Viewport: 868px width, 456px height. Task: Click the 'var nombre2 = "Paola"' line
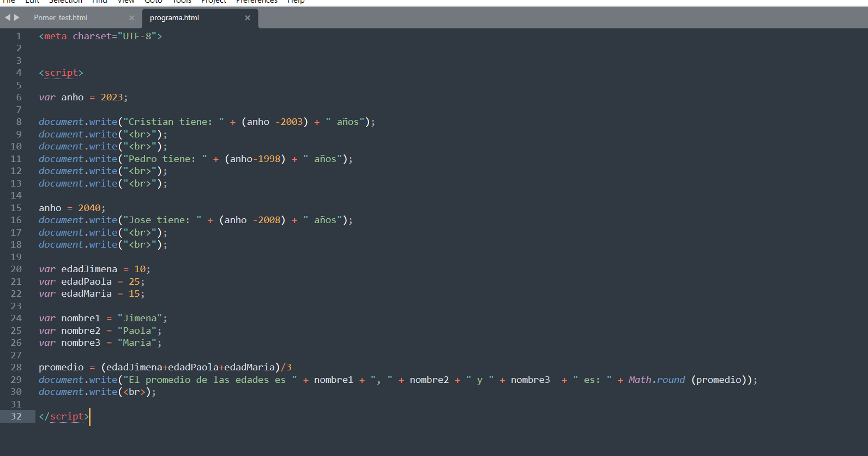click(100, 331)
